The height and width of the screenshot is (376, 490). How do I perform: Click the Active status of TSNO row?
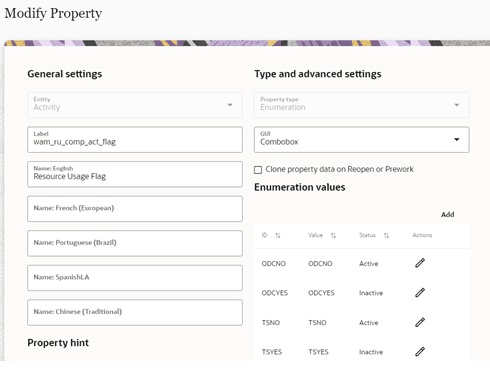click(x=369, y=322)
